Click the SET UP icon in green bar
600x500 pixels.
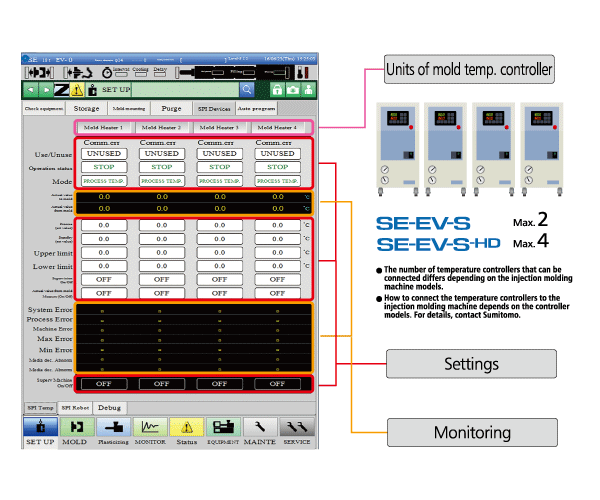pos(92,90)
